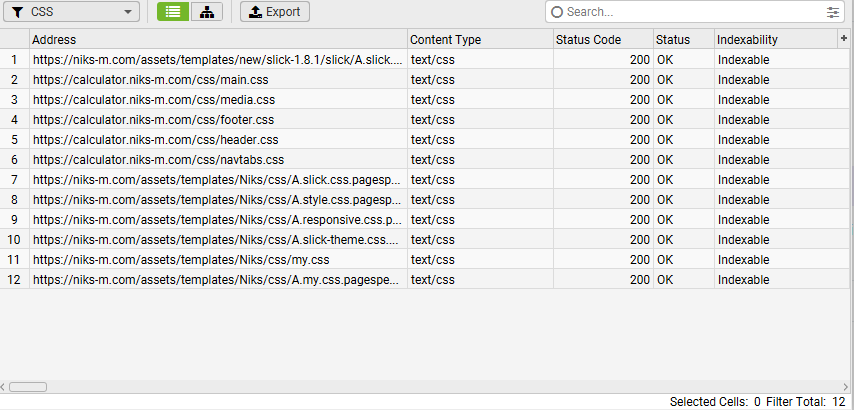Click the add column plus icon
Viewport: 854px width, 410px height.
click(844, 38)
